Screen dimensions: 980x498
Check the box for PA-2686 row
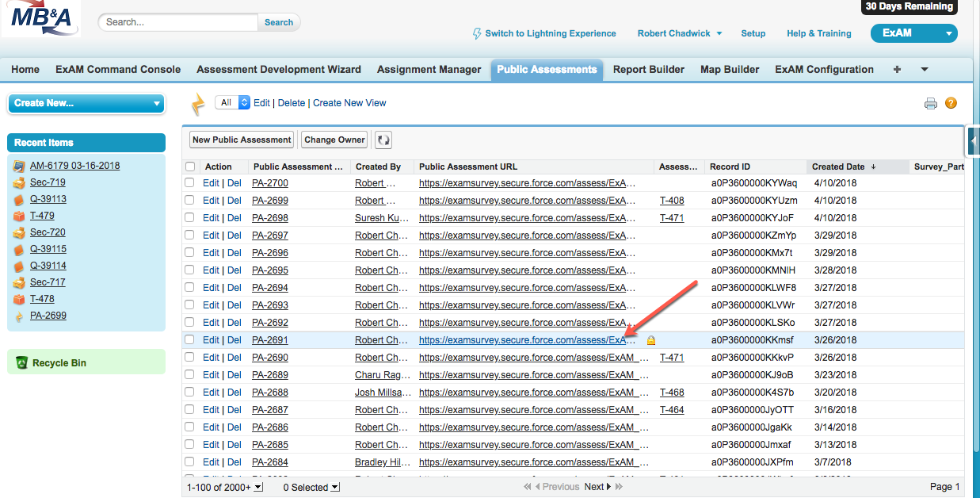[x=189, y=427]
